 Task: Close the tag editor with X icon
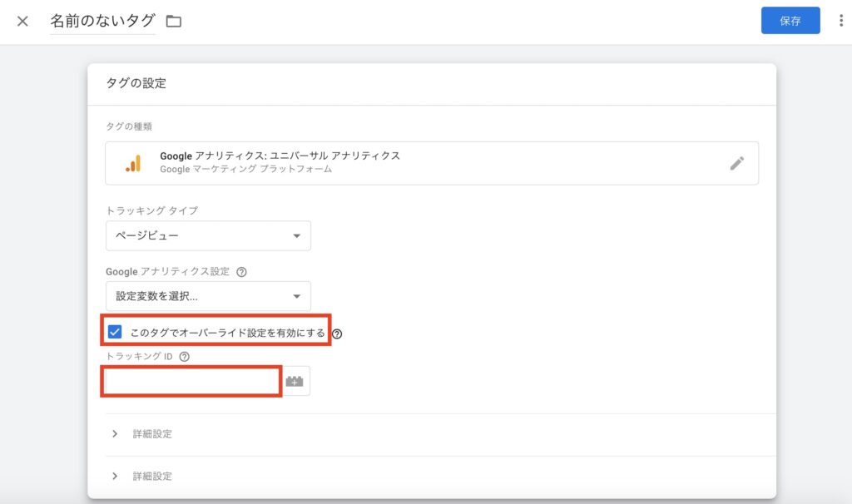(22, 21)
